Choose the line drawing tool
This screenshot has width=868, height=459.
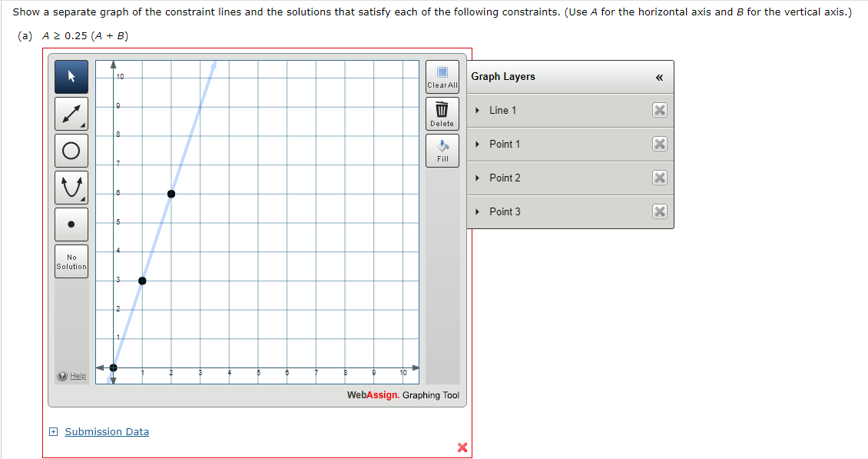point(71,113)
